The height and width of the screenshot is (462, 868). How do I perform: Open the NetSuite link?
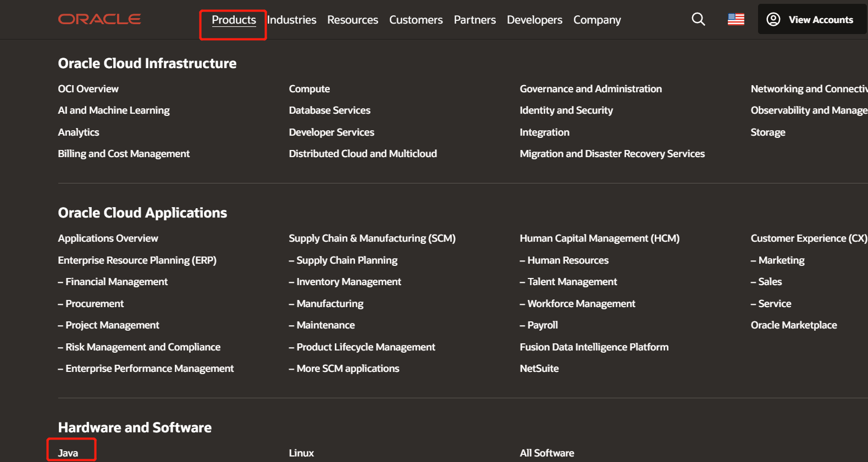539,369
